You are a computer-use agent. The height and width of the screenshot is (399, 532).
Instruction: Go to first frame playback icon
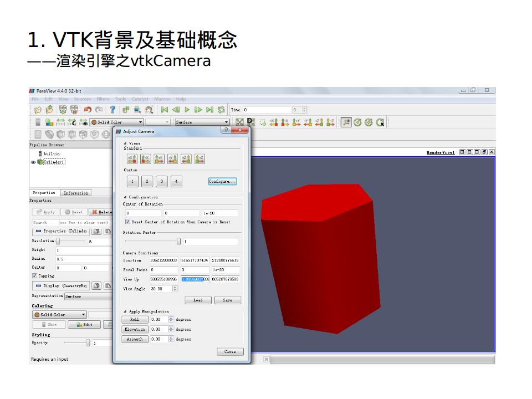(x=165, y=110)
